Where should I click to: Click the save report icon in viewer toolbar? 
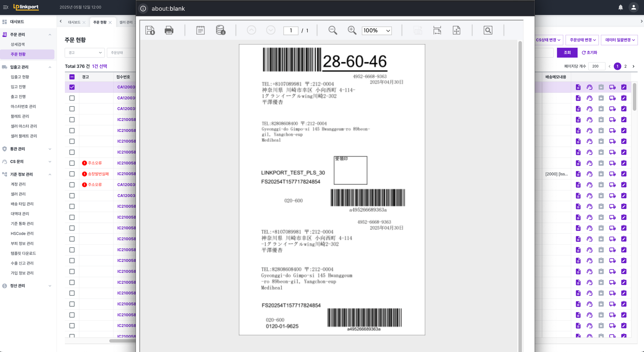click(x=150, y=30)
